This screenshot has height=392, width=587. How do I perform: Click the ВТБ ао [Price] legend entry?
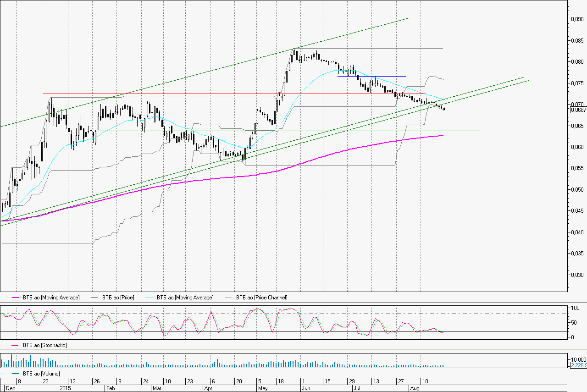point(118,298)
